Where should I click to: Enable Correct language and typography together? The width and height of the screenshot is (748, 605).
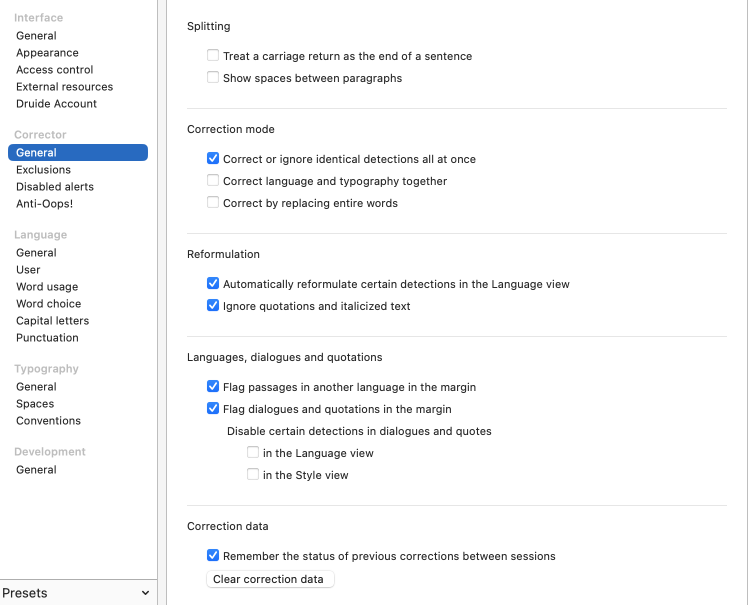tap(213, 181)
